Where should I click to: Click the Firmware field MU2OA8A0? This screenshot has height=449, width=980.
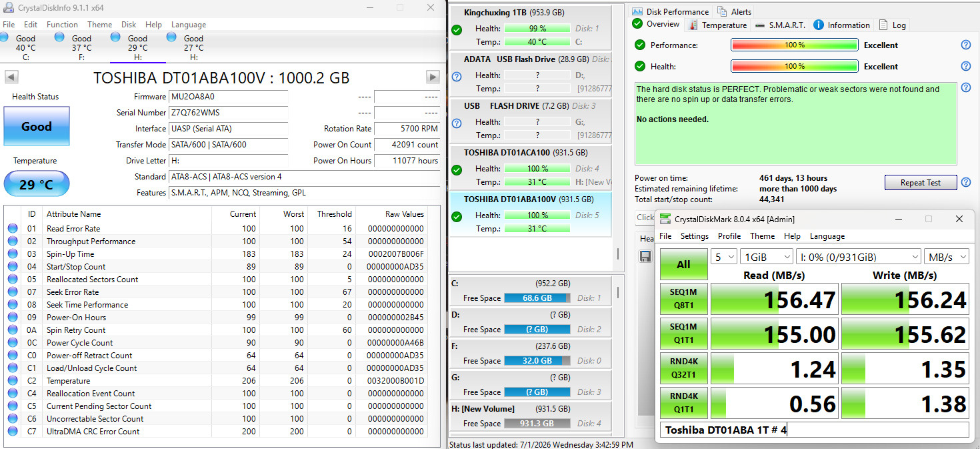228,97
